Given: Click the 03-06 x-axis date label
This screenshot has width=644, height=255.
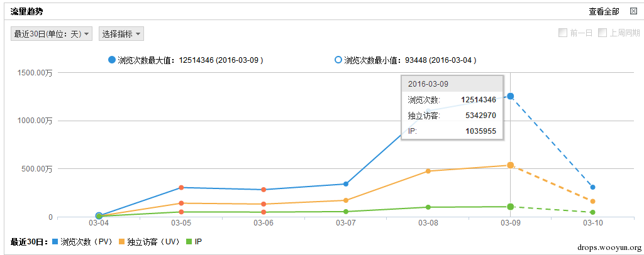Looking at the screenshot, I should pyautogui.click(x=264, y=223).
